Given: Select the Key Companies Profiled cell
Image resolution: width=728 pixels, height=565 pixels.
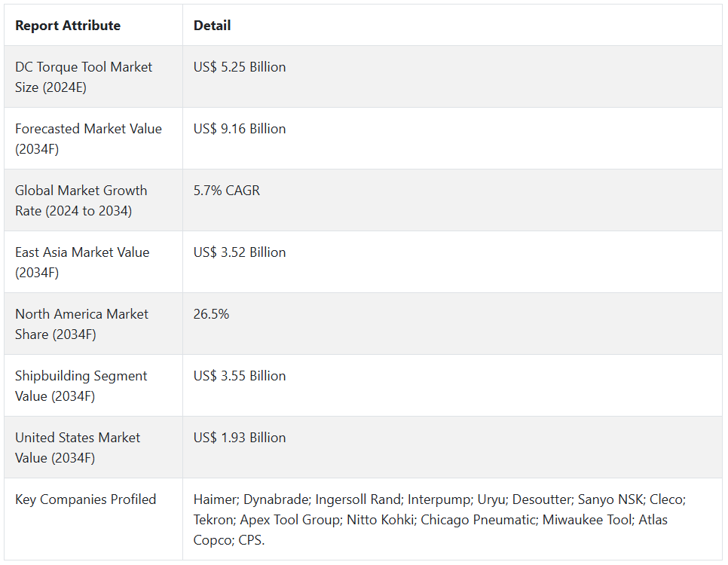Looking at the screenshot, I should click(86, 499).
